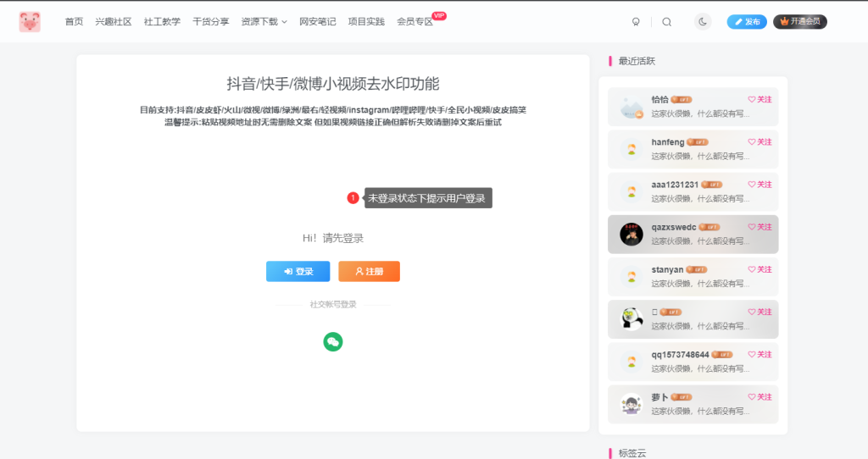Open username link 萝卜
This screenshot has width=868, height=459.
pos(659,397)
